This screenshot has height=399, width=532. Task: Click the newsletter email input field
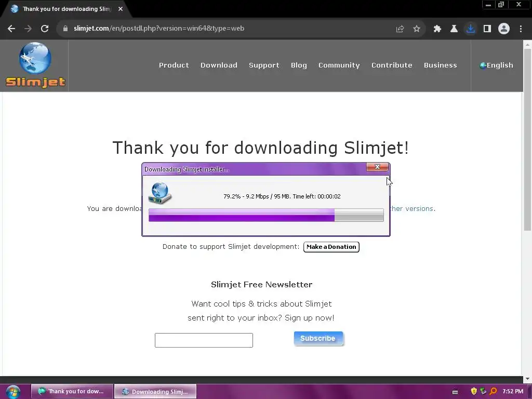click(x=204, y=340)
